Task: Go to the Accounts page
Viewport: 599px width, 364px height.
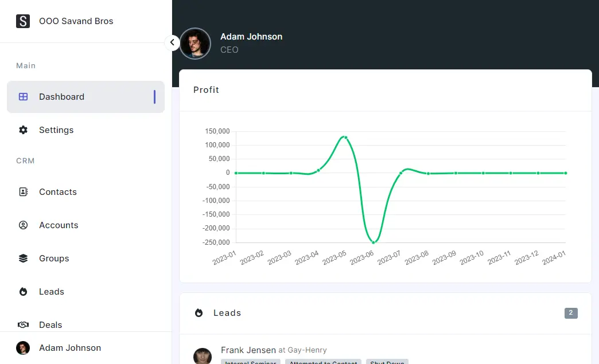Action: point(85,225)
